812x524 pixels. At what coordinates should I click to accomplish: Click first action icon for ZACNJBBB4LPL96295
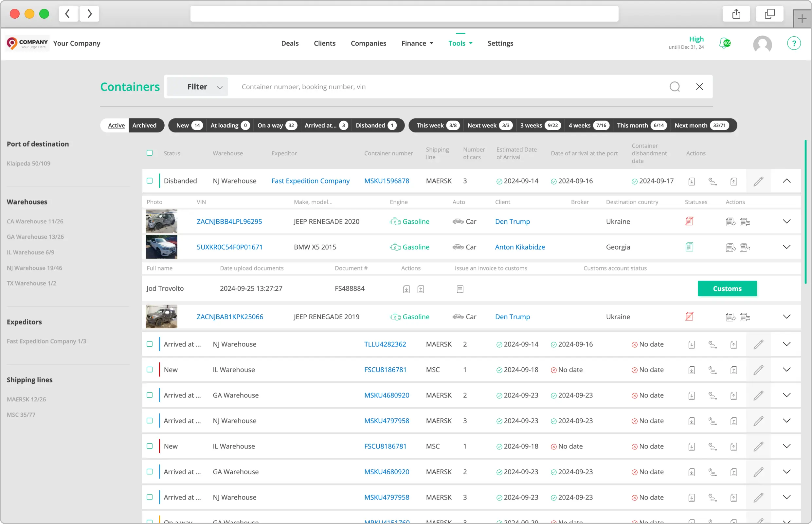coord(731,222)
